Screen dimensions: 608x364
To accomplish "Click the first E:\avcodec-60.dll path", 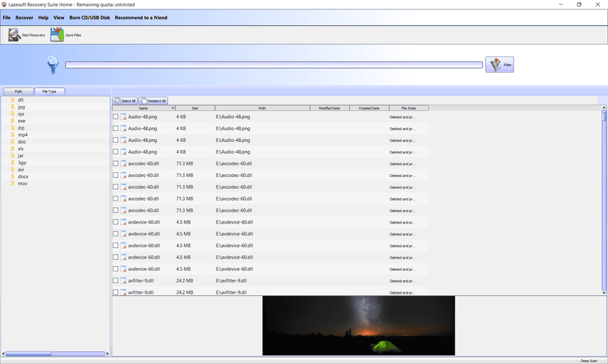I will pos(234,163).
